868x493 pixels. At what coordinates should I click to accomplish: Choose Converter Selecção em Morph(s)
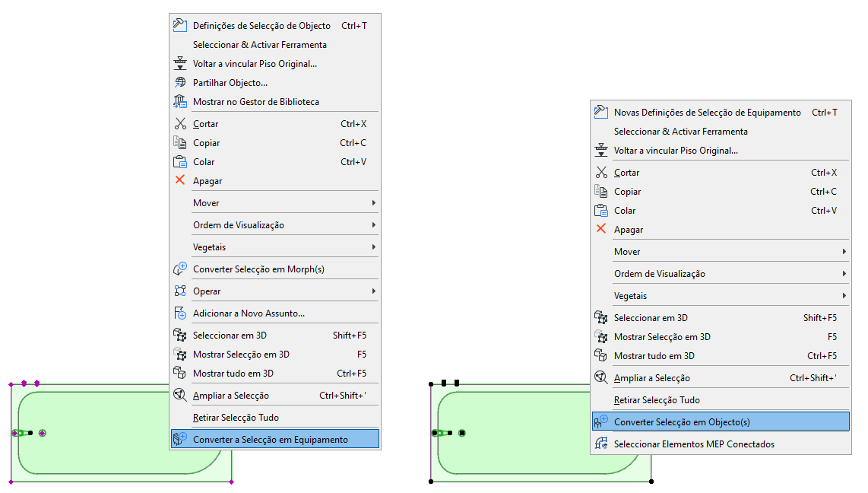(275, 269)
